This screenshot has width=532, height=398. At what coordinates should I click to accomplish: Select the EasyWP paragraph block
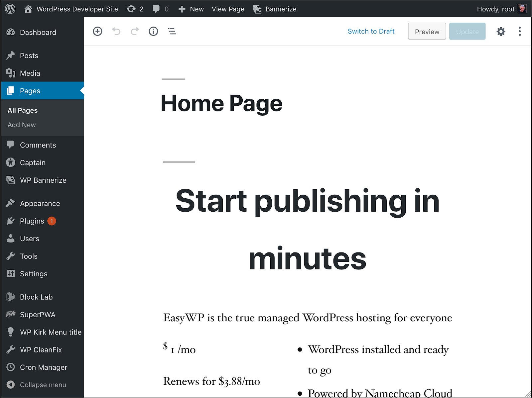coord(308,318)
